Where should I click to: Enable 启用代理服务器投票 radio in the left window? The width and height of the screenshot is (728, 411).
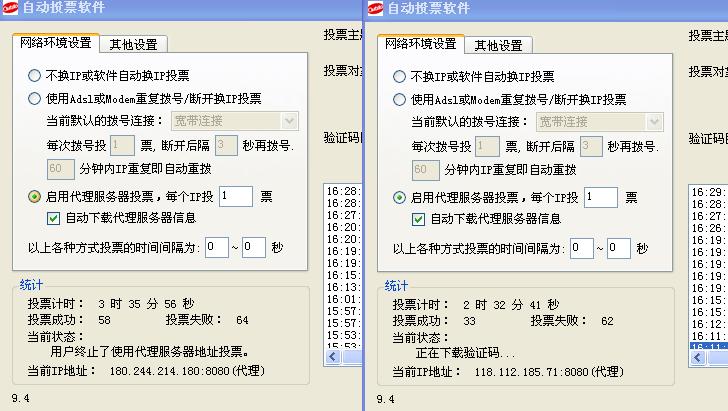(x=35, y=197)
